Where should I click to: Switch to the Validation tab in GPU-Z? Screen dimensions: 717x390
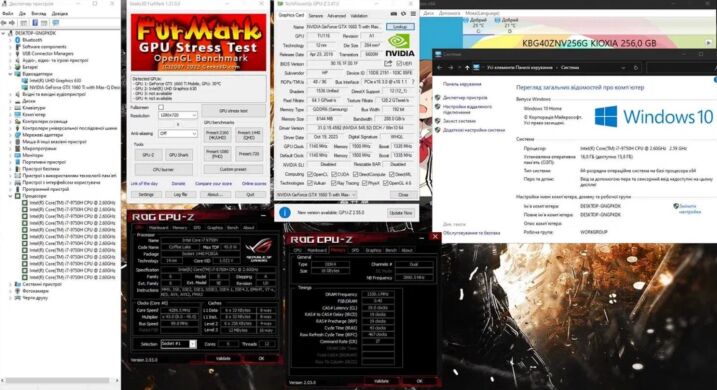(x=359, y=16)
